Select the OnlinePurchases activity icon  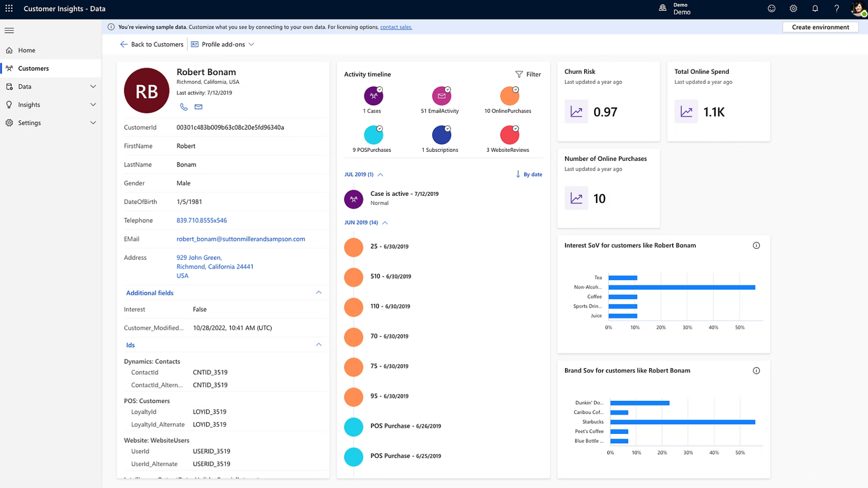coord(509,96)
